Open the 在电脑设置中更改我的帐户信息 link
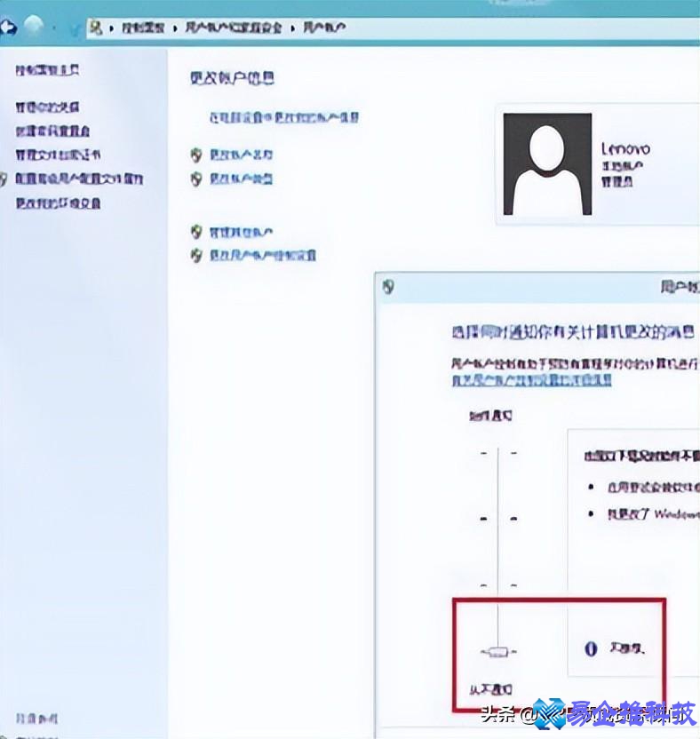This screenshot has width=700, height=739. [283, 117]
